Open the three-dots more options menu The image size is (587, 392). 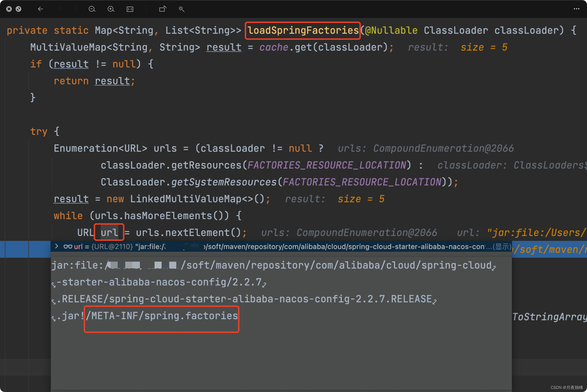[x=576, y=9]
